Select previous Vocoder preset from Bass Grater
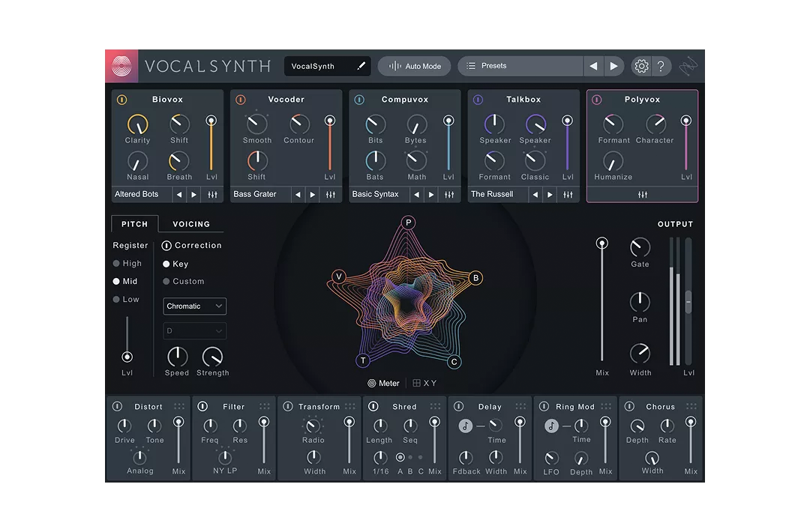 [298, 195]
